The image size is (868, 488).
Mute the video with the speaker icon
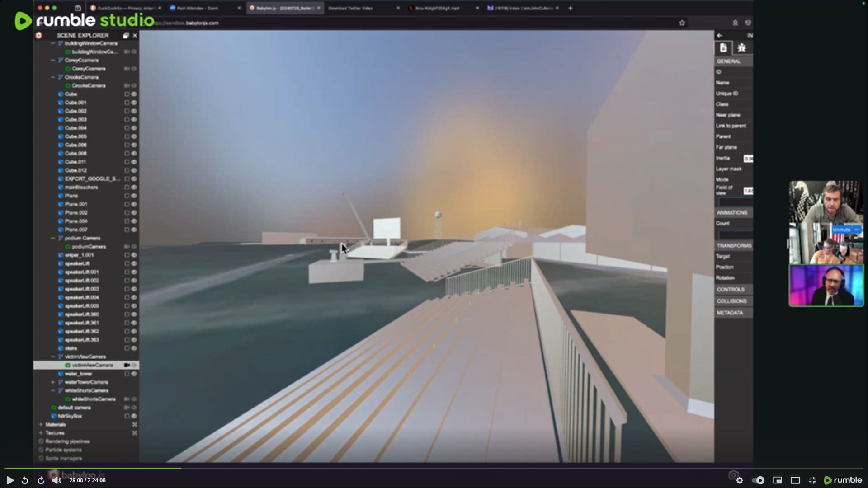(x=57, y=480)
